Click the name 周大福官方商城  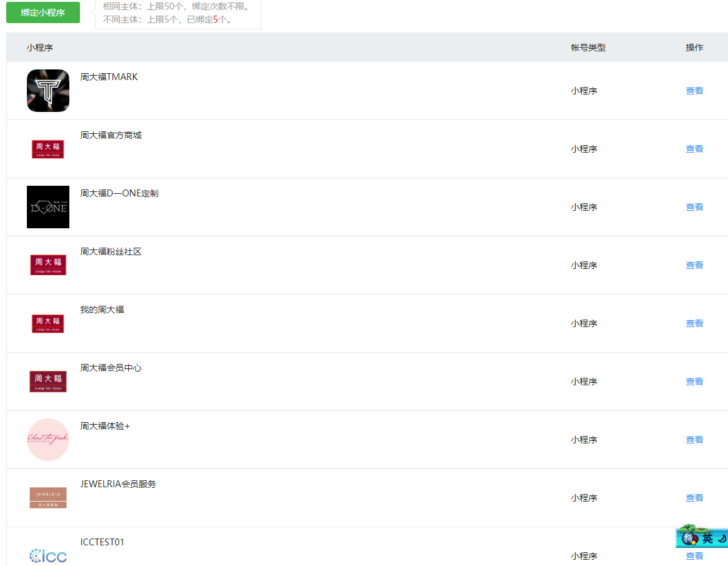[x=111, y=135]
